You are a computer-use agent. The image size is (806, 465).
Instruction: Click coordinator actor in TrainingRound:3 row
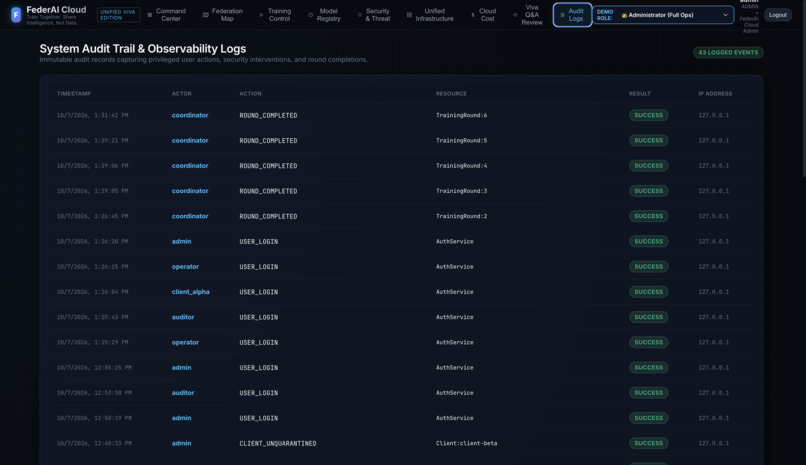190,191
